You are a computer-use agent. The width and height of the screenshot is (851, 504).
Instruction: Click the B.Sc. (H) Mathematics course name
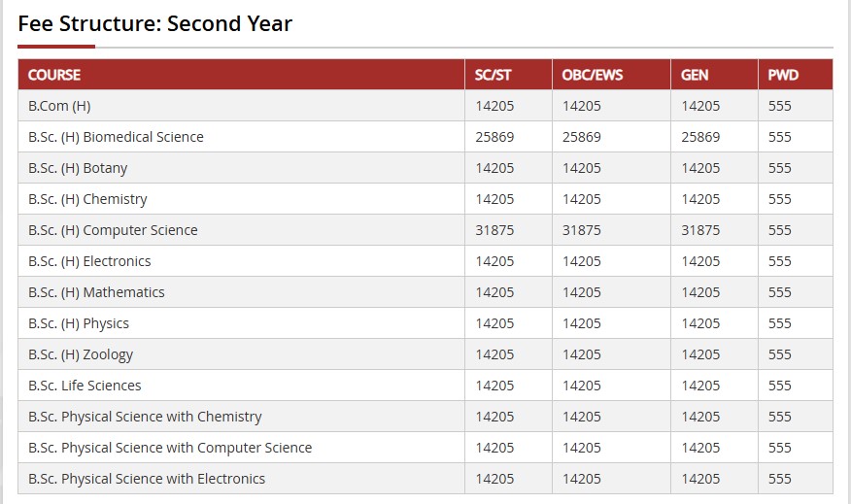point(96,292)
